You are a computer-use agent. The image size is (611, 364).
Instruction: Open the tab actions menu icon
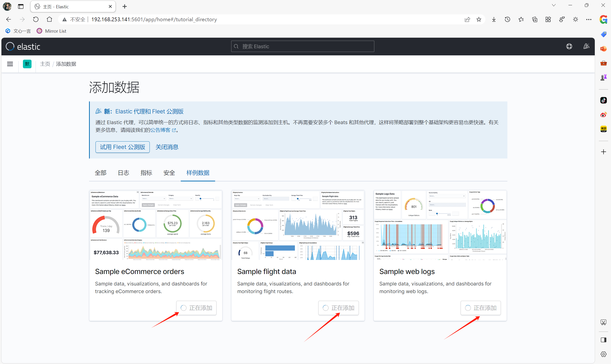[x=554, y=5]
